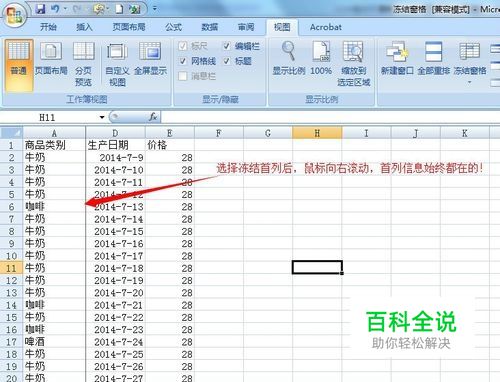Click the 咖啡 cell in row 14
The image size is (500, 382).
(54, 305)
